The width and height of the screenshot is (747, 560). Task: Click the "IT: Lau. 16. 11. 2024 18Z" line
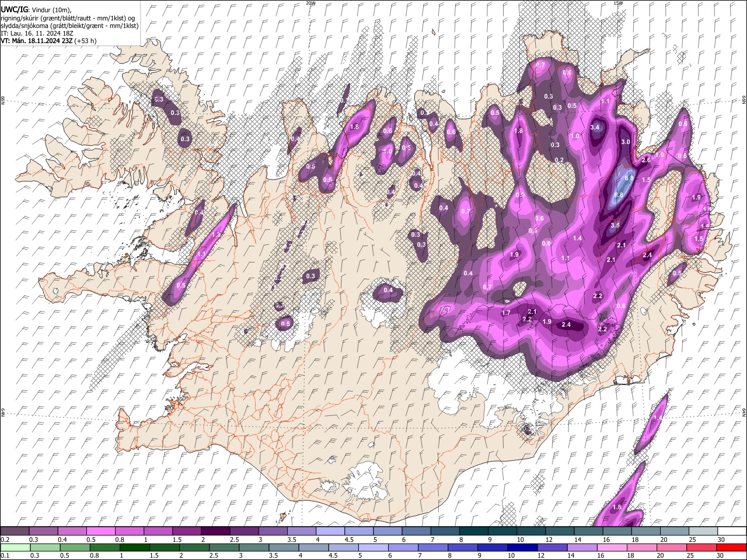coord(38,33)
